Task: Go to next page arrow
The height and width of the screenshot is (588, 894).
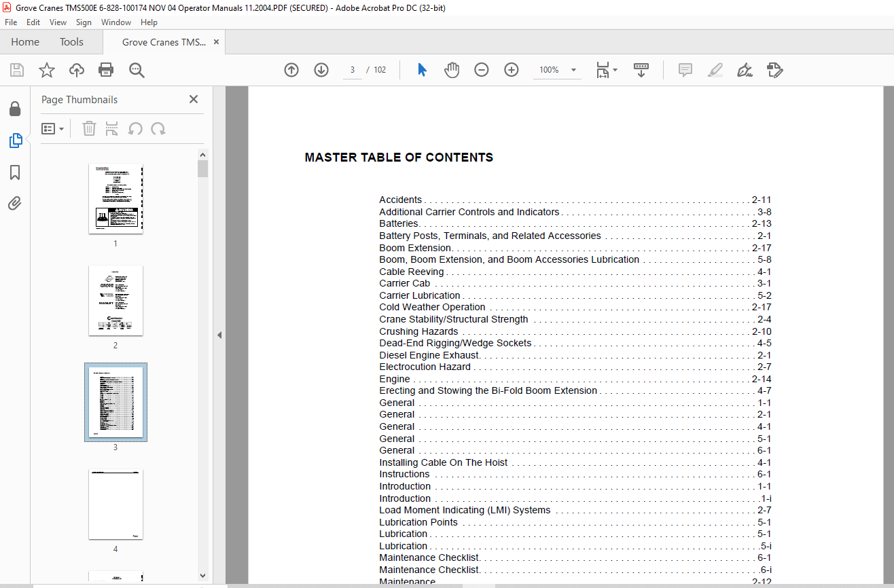Action: (x=321, y=70)
